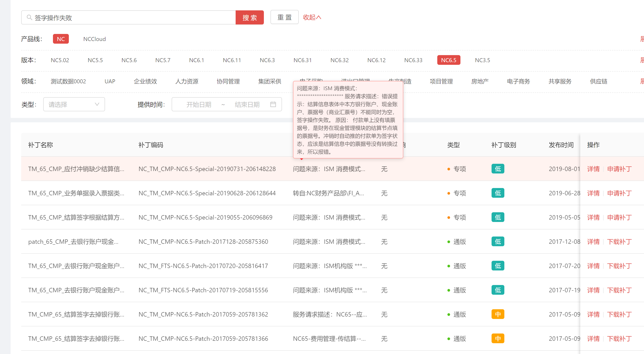Click description 转自:NC财务产品部\FI_A...
This screenshot has width=644, height=354.
tap(329, 193)
